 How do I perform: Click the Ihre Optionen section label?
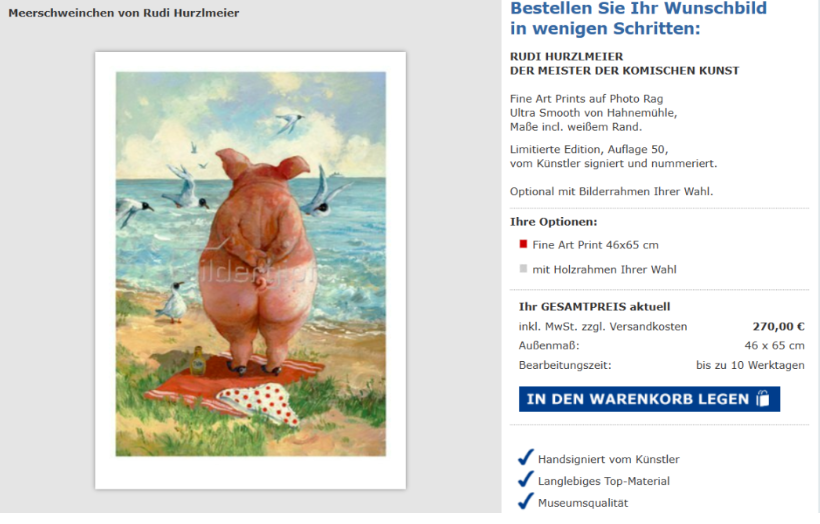tap(553, 222)
